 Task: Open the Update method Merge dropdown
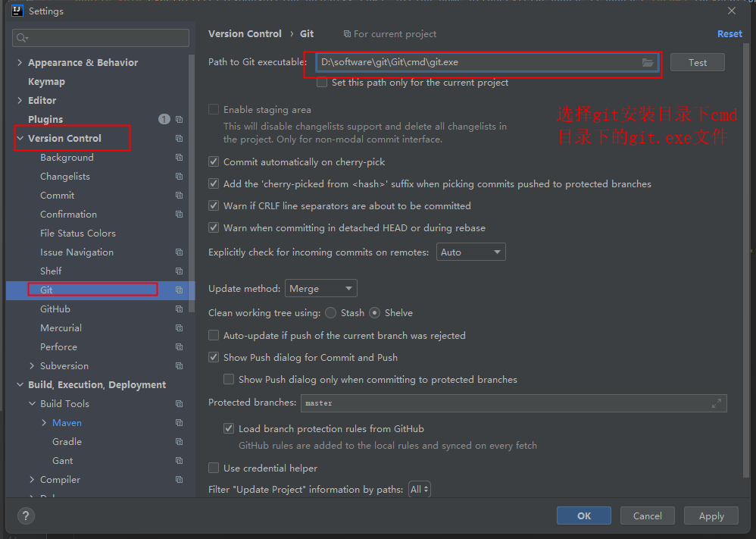click(320, 289)
